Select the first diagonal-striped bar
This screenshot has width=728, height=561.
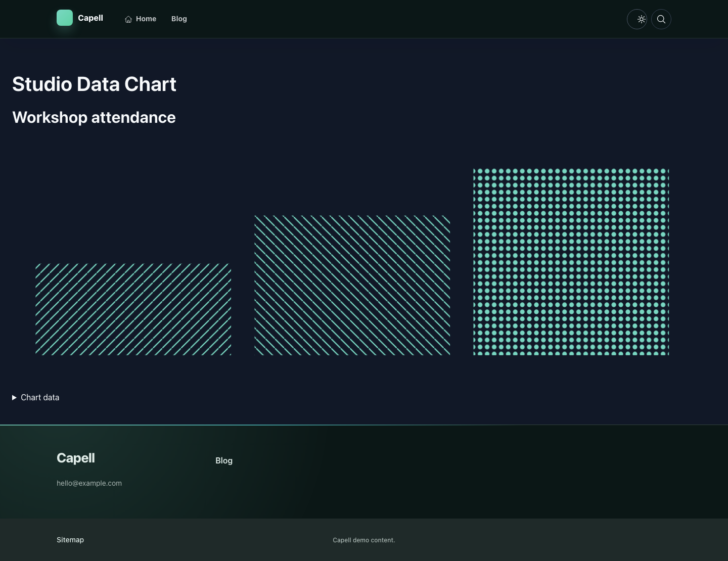(x=133, y=309)
